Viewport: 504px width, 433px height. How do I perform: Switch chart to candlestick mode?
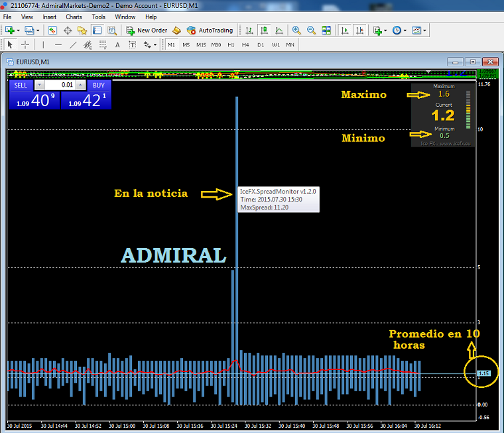[264, 31]
